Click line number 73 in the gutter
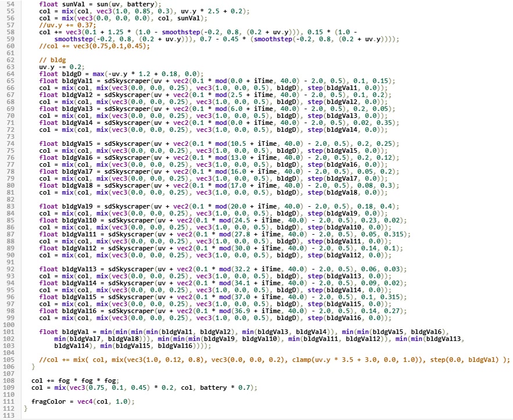513x420 pixels. tap(11, 137)
